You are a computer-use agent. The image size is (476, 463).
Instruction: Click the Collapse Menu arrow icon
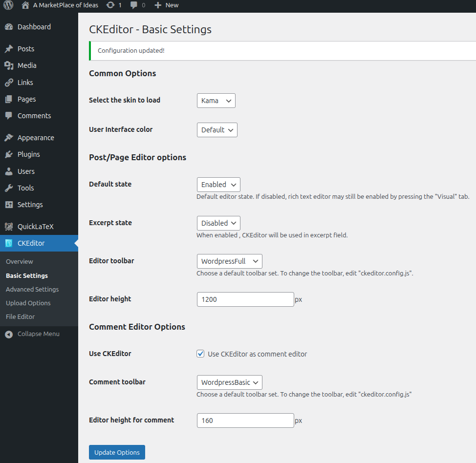click(x=9, y=334)
